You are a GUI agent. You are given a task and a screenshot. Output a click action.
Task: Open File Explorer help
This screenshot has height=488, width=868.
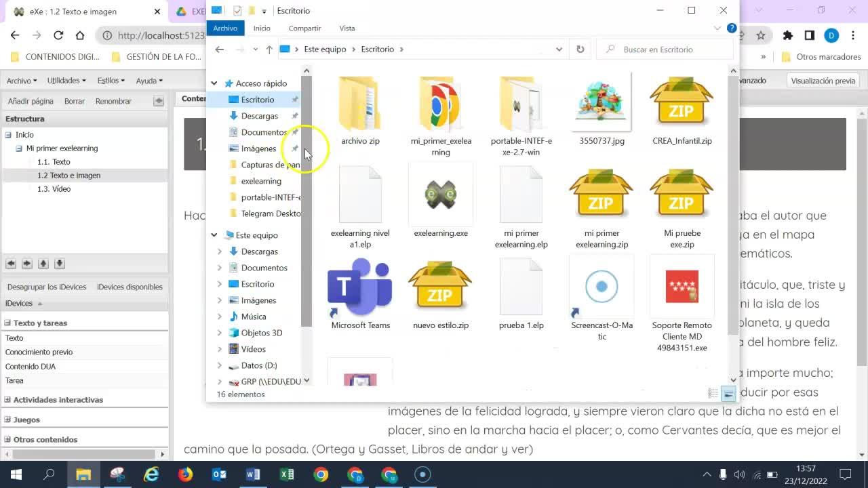(732, 28)
